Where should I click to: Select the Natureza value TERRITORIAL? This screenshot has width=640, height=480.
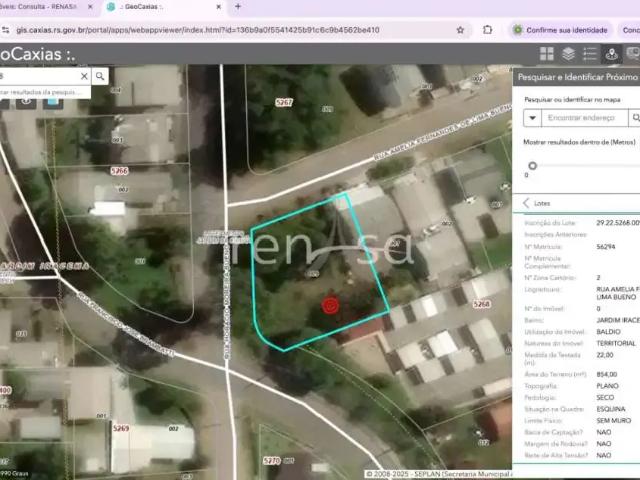tap(616, 343)
